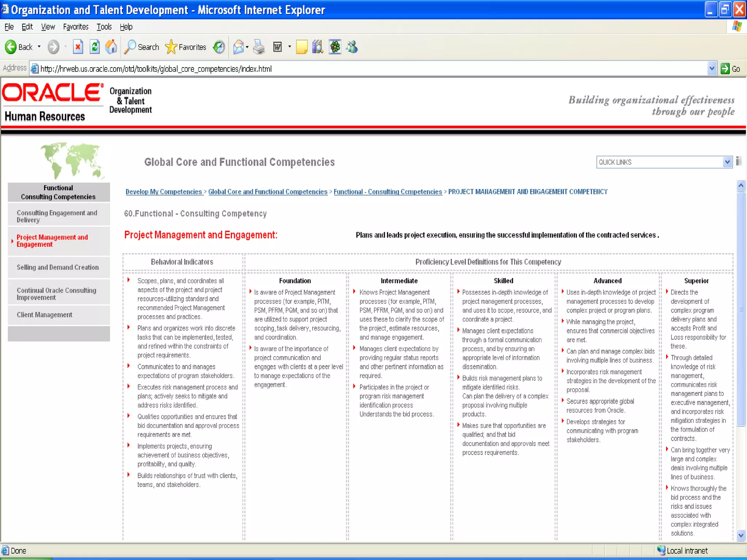Follow the Develop My Competencies link
Viewport: 747px width, 560px height.
point(164,192)
